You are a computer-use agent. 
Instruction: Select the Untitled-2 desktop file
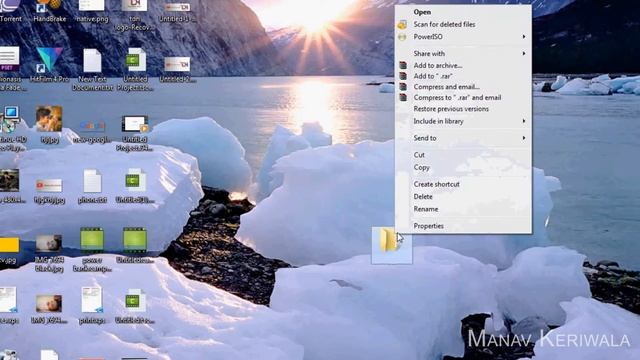pos(177,69)
